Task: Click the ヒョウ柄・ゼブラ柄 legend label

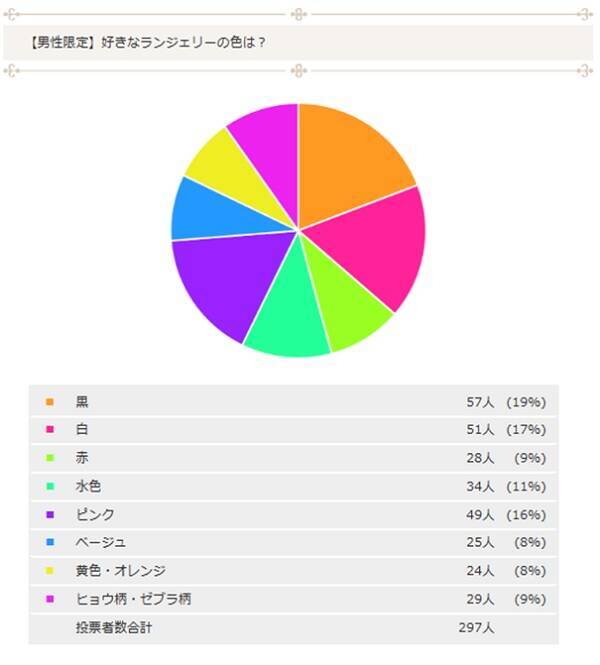Action: pyautogui.click(x=133, y=599)
